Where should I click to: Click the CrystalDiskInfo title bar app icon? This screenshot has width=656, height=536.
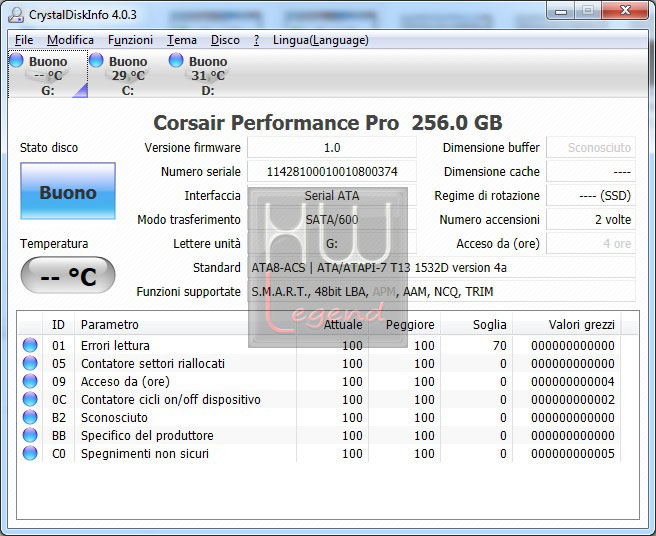(x=16, y=15)
